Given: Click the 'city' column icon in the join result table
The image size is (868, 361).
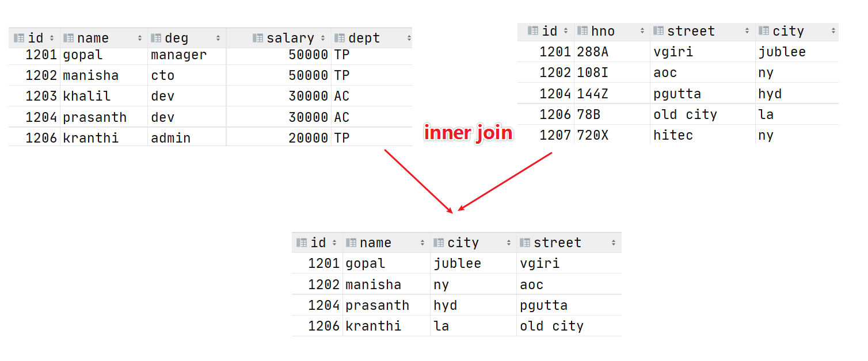Looking at the screenshot, I should point(439,243).
